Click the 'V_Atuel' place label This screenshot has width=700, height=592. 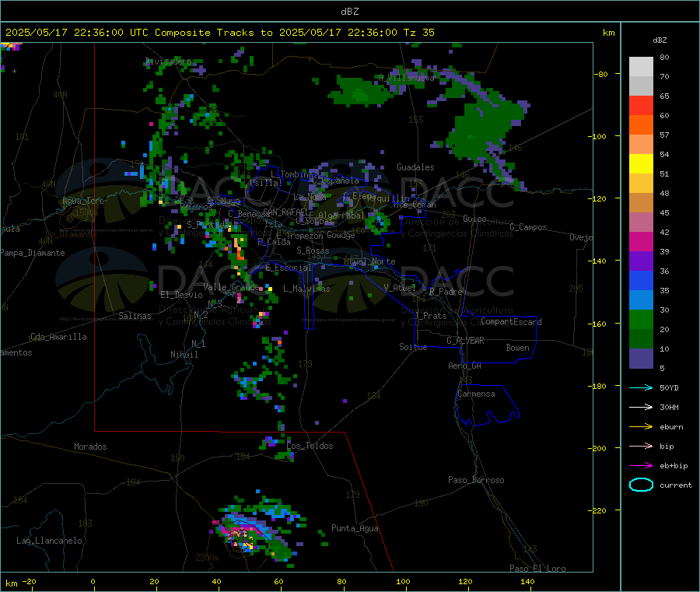400,288
